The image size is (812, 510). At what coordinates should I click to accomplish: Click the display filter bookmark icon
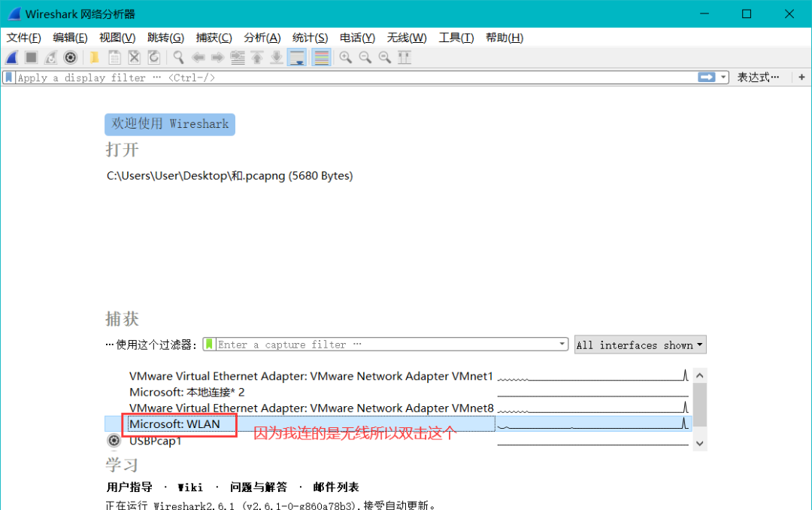(9, 77)
